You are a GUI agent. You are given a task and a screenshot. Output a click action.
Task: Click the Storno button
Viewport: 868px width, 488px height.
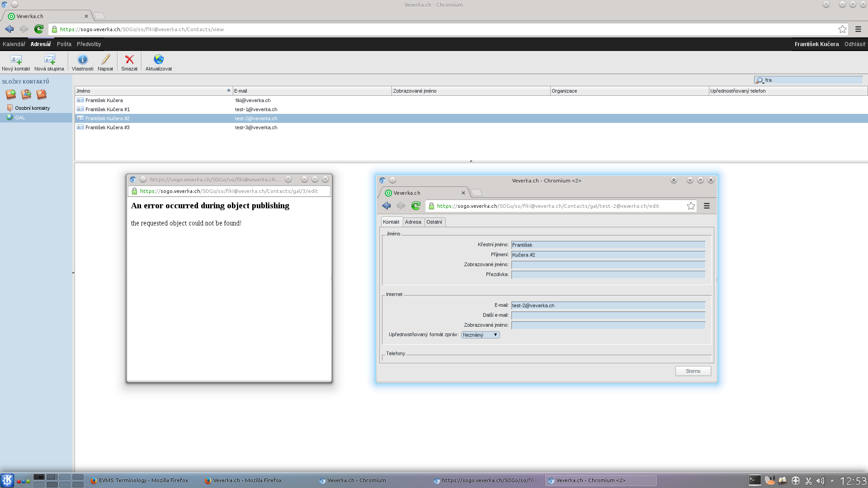pyautogui.click(x=693, y=371)
